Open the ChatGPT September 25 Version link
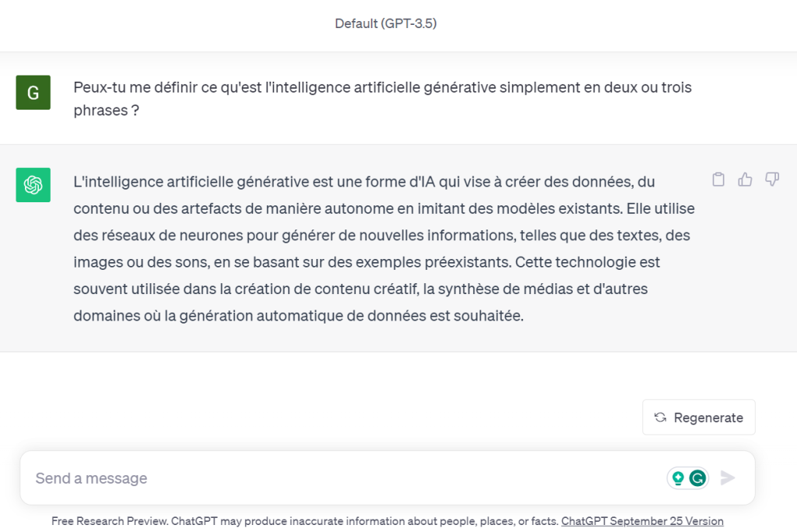This screenshot has height=532, width=797. (x=642, y=521)
